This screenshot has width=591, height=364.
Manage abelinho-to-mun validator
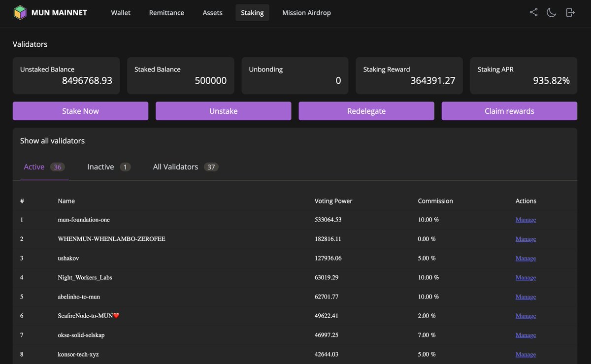tap(525, 297)
